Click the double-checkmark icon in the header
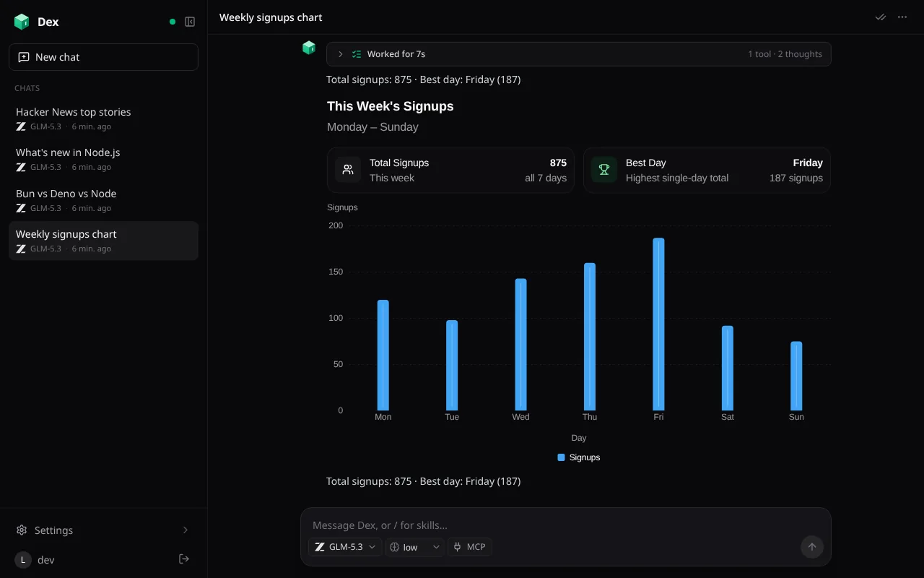Screen dimensions: 924x578 point(881,17)
